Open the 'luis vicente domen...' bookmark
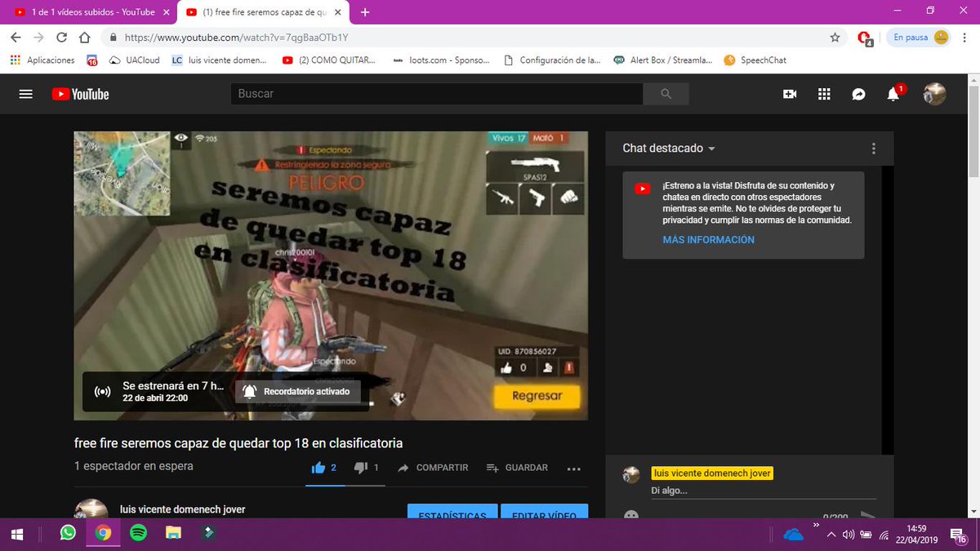Screen dimensions: 980x551 tap(220, 60)
